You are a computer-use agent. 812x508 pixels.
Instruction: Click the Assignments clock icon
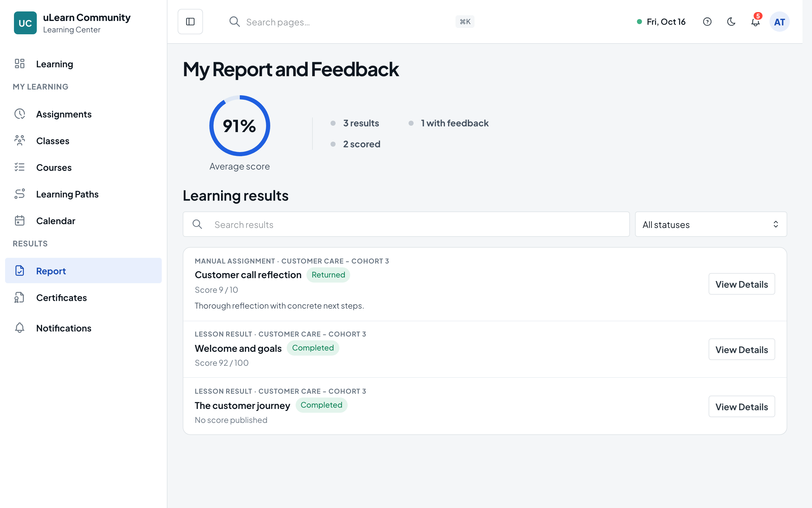(20, 114)
